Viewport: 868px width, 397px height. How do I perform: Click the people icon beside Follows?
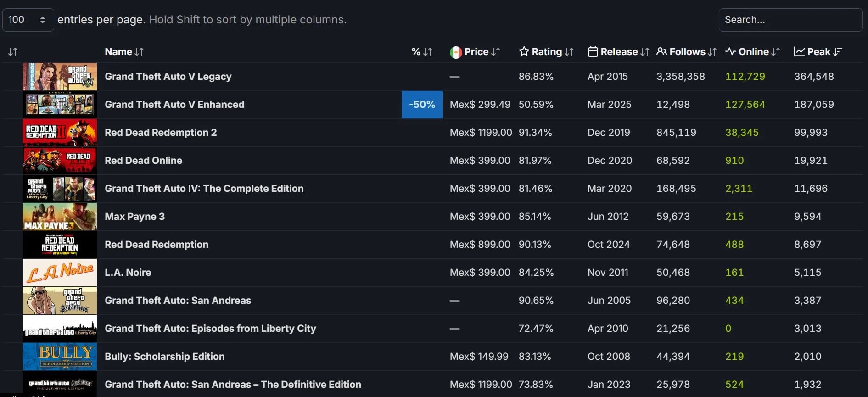click(661, 51)
